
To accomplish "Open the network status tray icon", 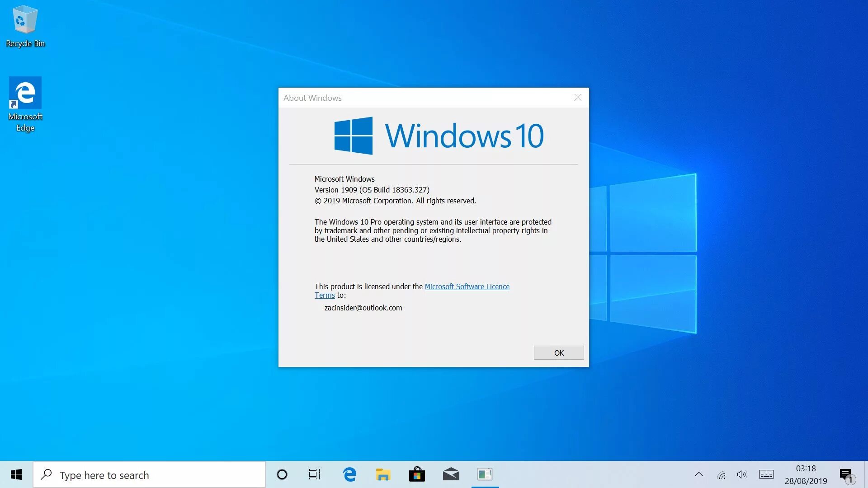I will (722, 474).
